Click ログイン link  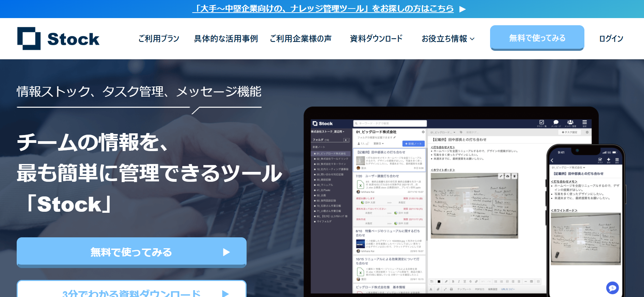(x=611, y=39)
